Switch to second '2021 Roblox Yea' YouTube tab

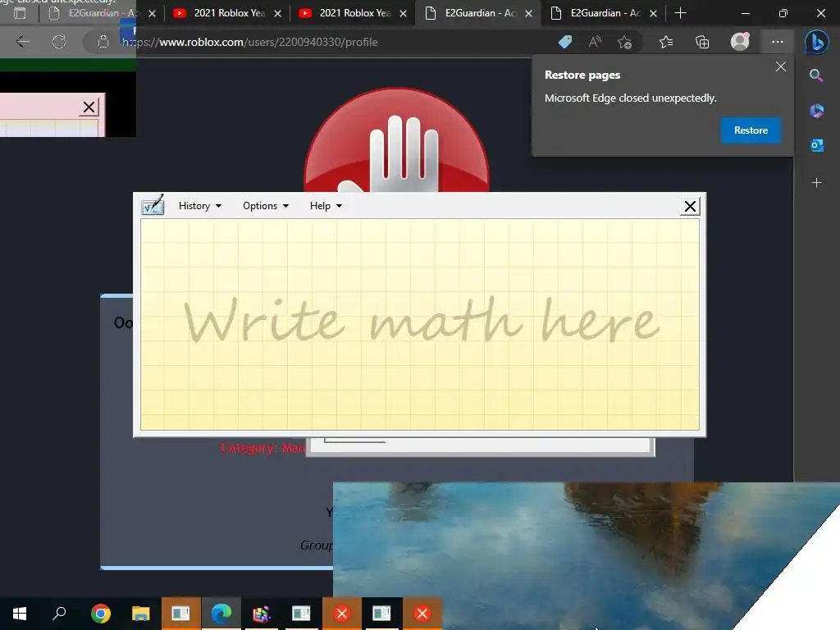click(353, 13)
